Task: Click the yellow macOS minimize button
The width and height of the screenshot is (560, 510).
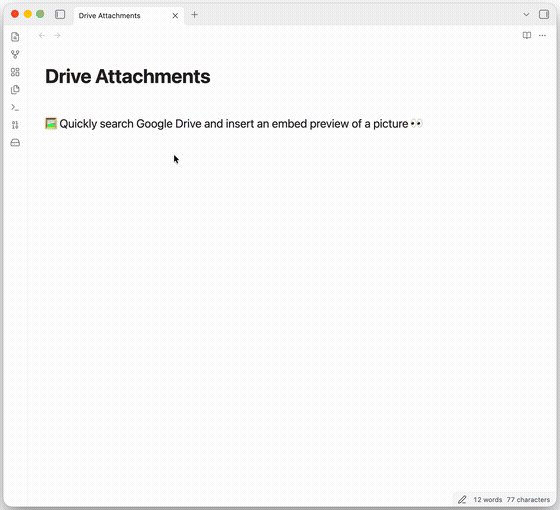Action: (x=28, y=14)
